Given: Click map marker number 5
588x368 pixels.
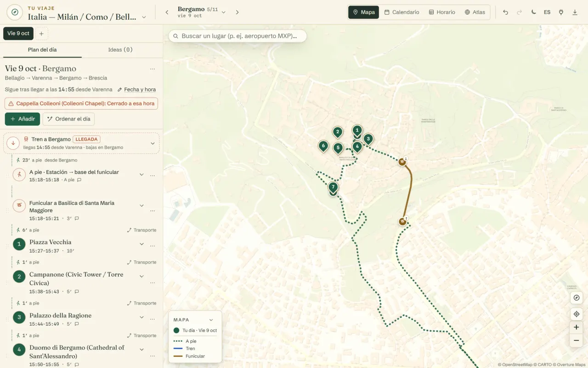Looking at the screenshot, I should coord(338,148).
